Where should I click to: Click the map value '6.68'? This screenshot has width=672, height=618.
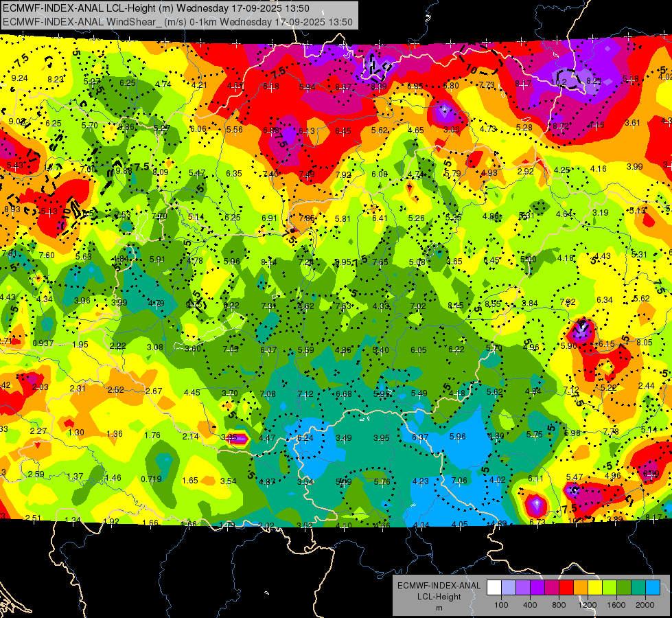[344, 393]
